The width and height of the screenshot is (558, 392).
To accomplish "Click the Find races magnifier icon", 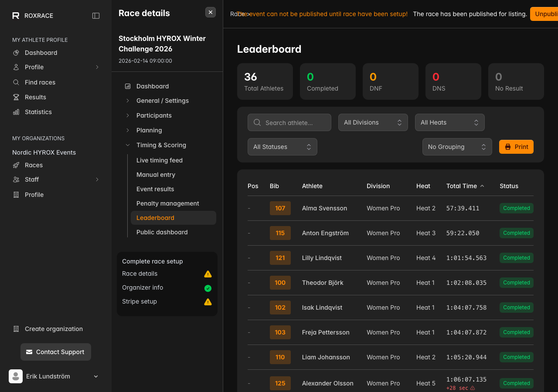I will [x=16, y=82].
